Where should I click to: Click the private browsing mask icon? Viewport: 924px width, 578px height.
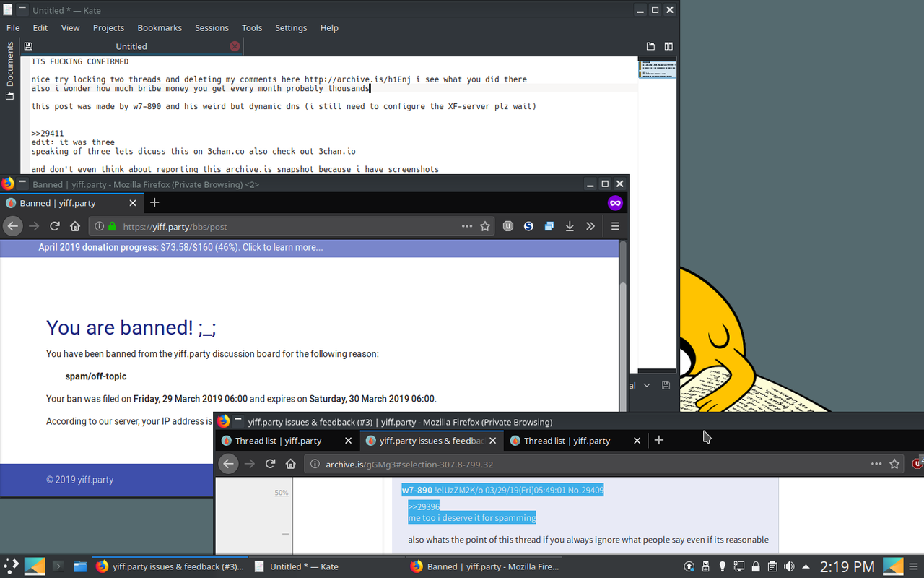pos(615,203)
